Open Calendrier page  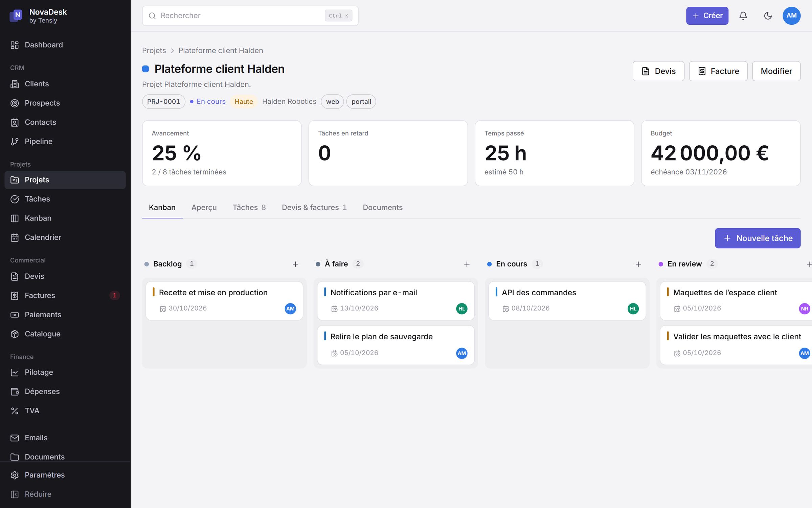[x=65, y=237]
